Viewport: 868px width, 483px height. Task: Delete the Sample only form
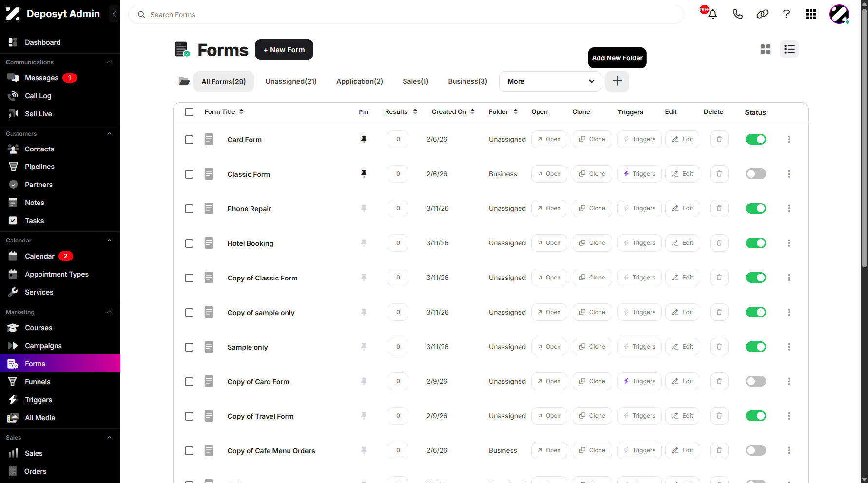(x=719, y=347)
